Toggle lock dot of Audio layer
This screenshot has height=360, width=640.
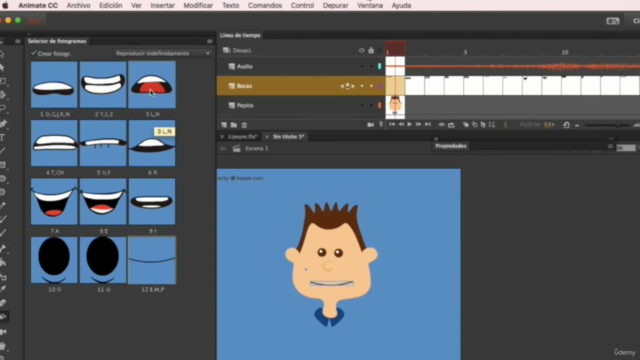371,67
